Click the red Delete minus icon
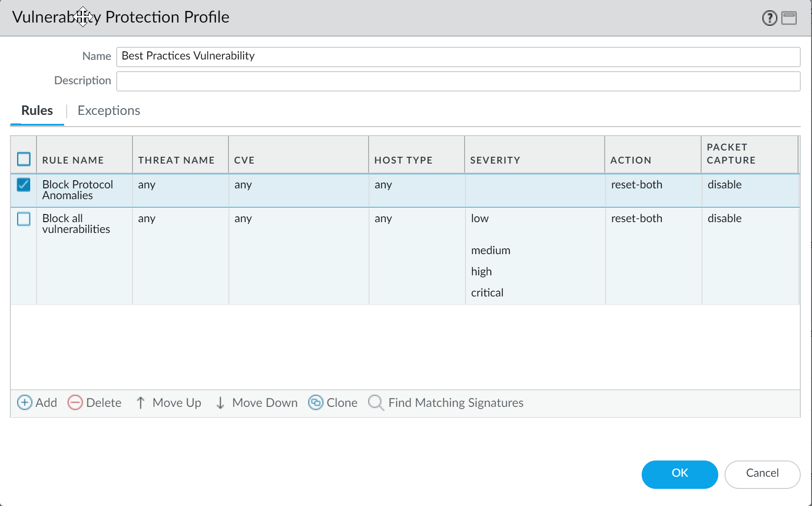This screenshot has width=812, height=506. coord(75,402)
